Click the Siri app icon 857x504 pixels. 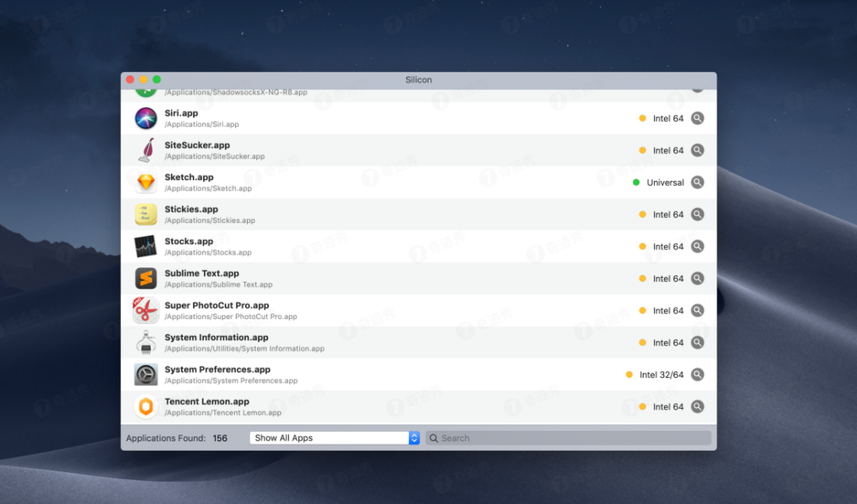pyautogui.click(x=146, y=118)
